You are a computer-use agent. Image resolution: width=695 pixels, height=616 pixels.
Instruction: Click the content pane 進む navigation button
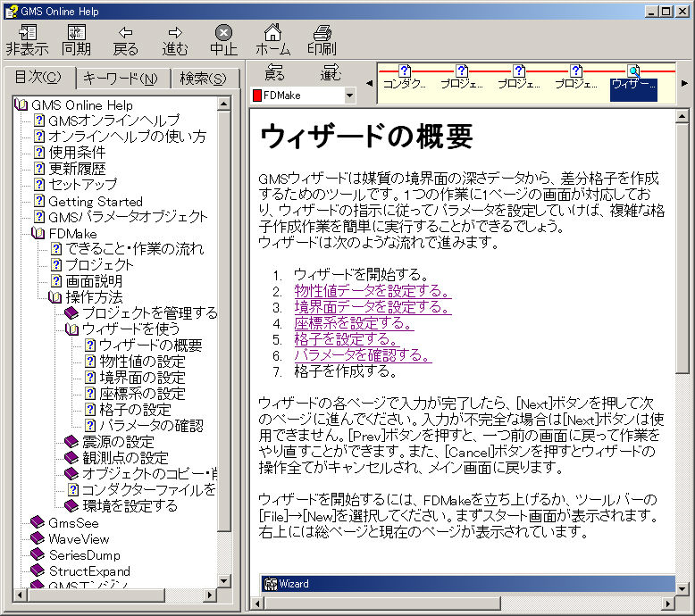click(x=331, y=72)
